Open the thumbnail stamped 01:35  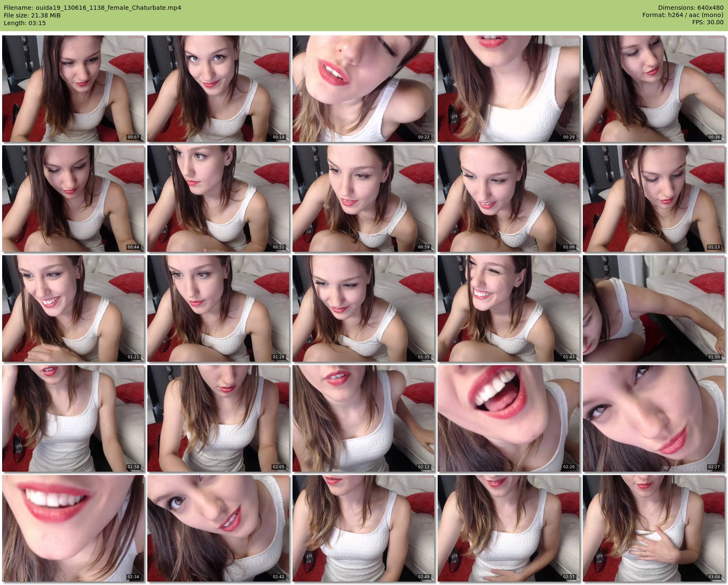pos(364,308)
